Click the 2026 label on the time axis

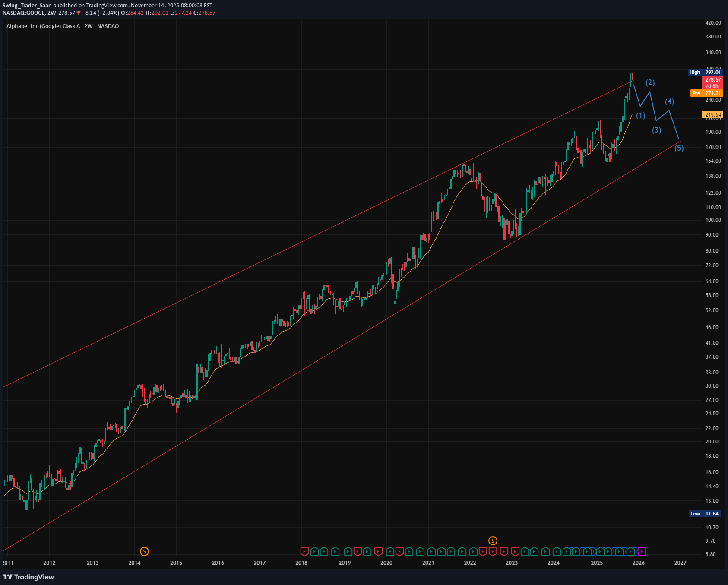point(638,563)
